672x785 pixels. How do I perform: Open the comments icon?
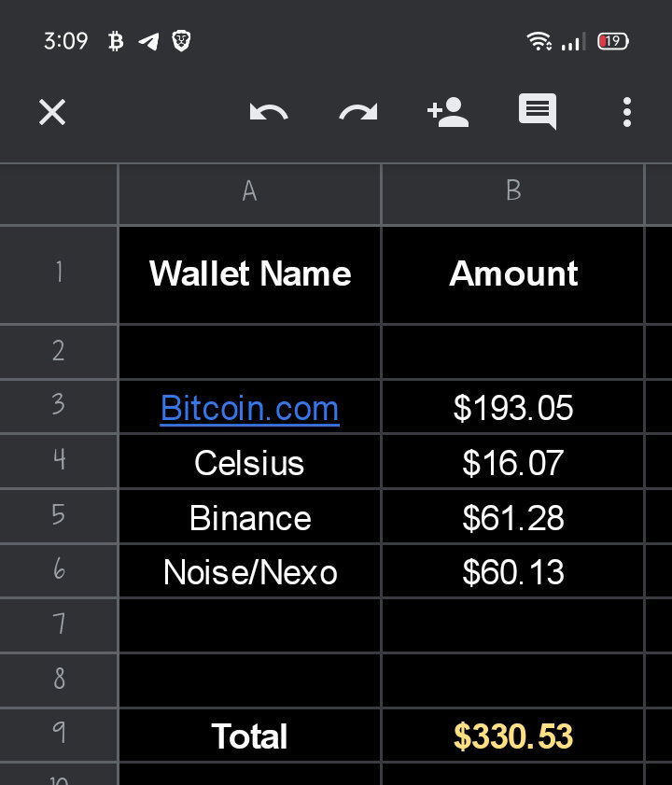click(538, 111)
